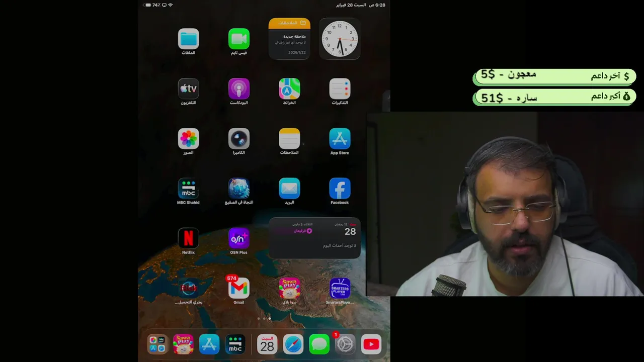
Task: Open the Calendar widget showing 28
Action: coord(314,238)
